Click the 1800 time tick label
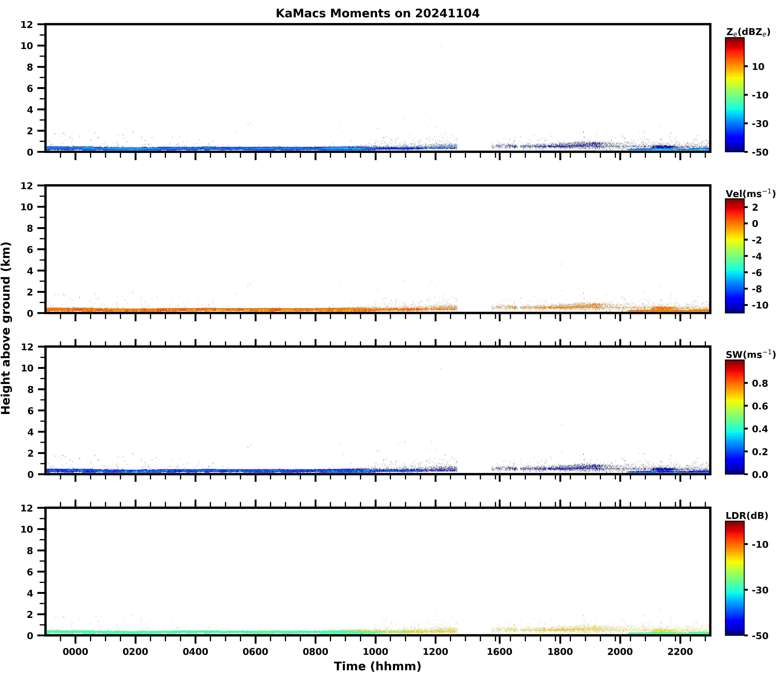Viewport: 784px width, 681px height. [560, 652]
